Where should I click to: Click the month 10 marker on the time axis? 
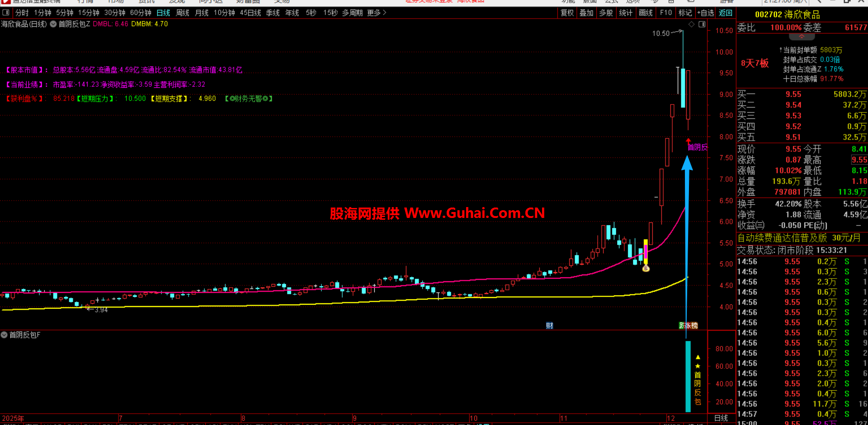click(473, 418)
